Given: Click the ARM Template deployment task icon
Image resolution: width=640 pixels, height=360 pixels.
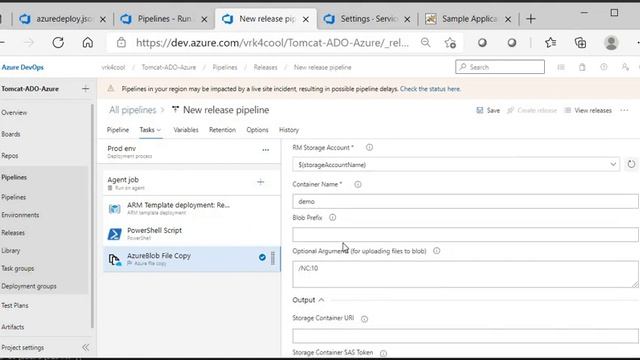Looking at the screenshot, I should [x=114, y=209].
